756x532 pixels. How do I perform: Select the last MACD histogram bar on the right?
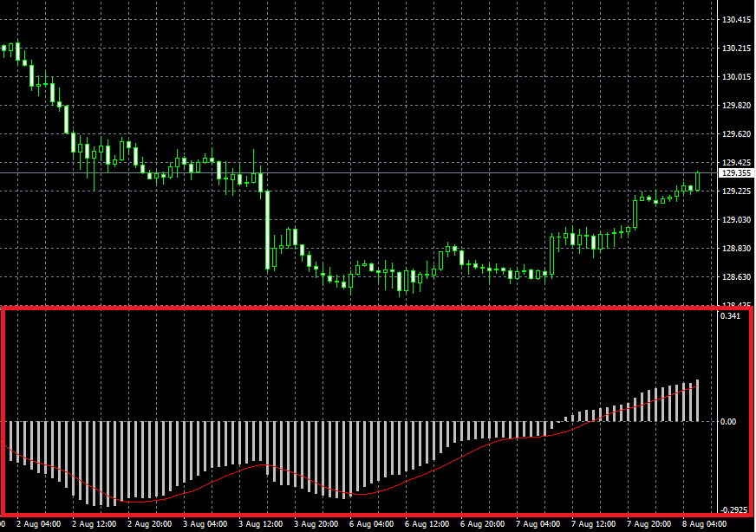(x=698, y=400)
